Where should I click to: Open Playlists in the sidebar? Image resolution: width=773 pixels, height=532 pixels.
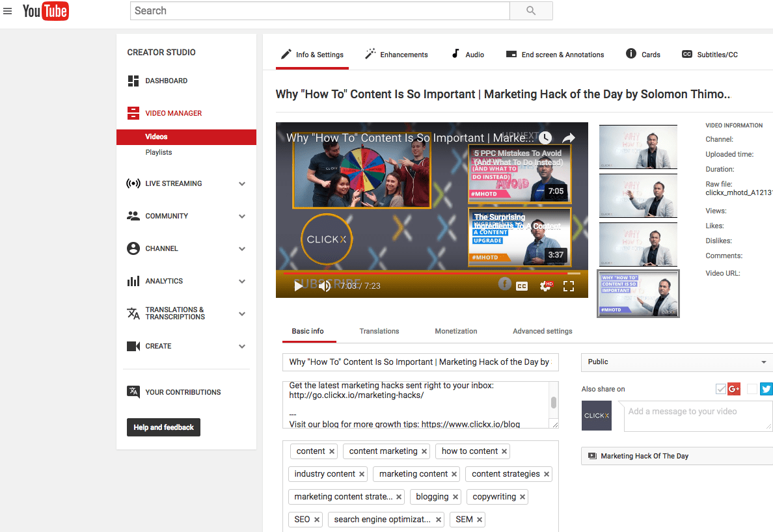(x=159, y=152)
